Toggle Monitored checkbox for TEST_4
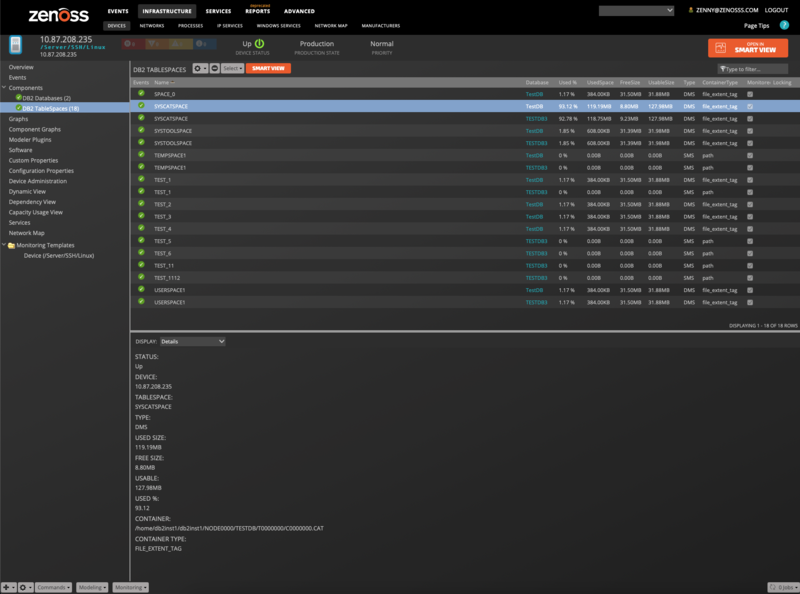Image resolution: width=800 pixels, height=594 pixels. 750,229
